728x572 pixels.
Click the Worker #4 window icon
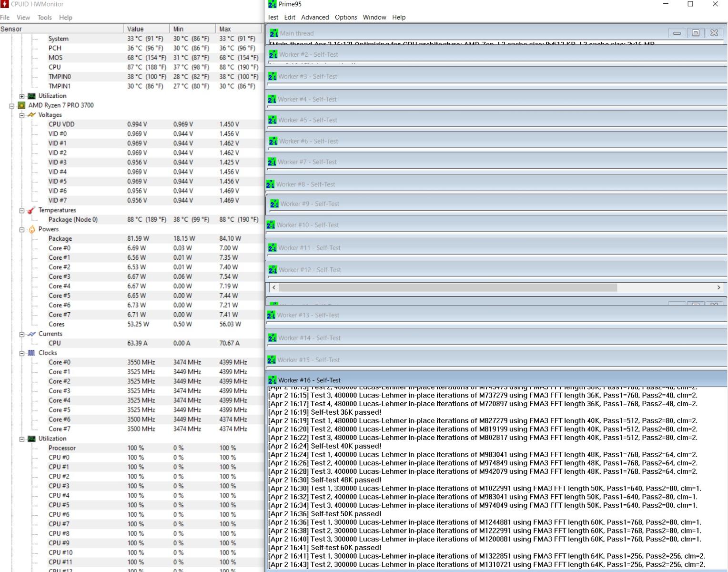click(x=272, y=99)
